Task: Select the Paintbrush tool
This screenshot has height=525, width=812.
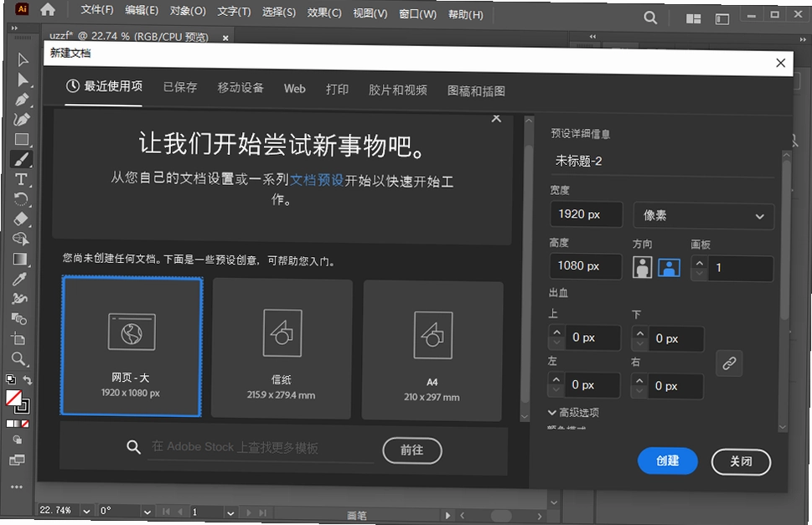Action: coord(22,159)
